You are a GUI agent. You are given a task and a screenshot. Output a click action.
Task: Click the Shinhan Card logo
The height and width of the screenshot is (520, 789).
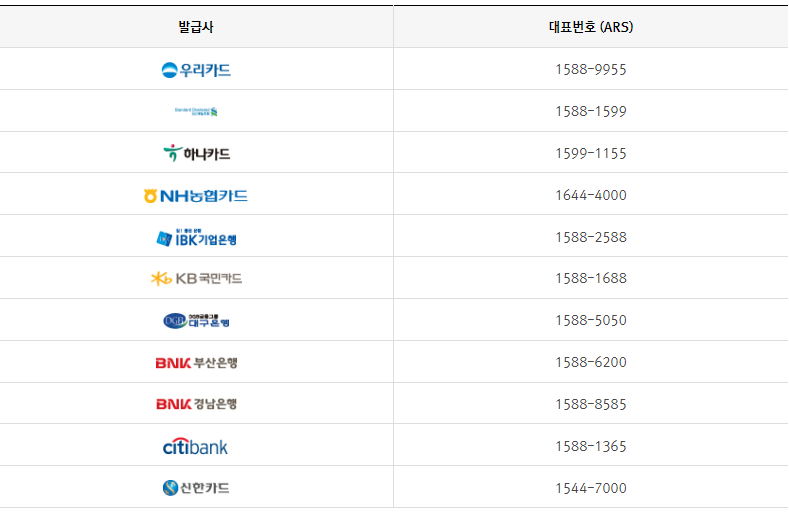[196, 488]
